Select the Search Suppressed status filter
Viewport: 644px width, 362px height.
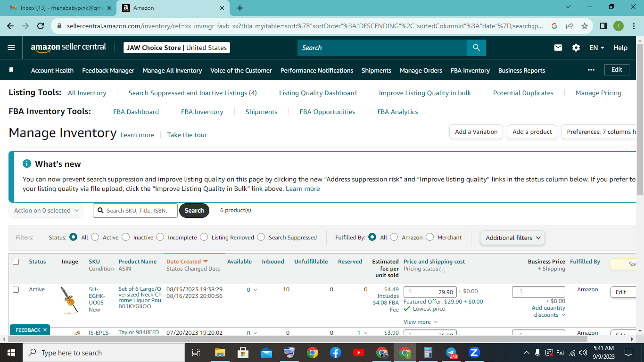tap(261, 237)
